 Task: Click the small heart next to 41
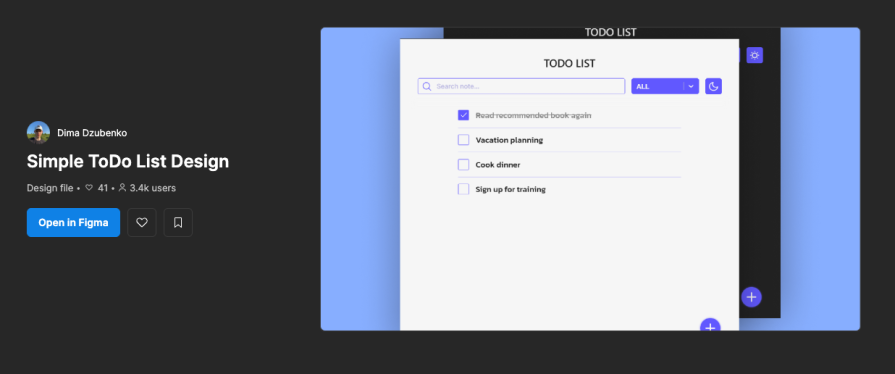tap(89, 187)
